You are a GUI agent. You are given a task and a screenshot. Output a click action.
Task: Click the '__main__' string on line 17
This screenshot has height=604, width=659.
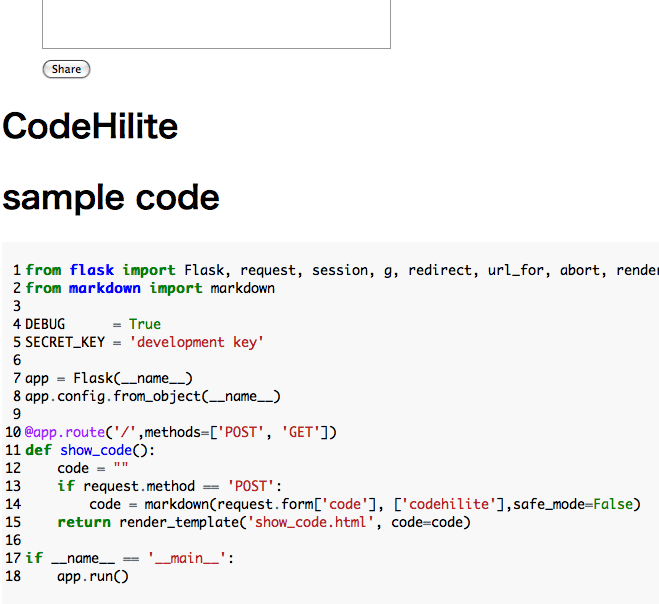187,558
